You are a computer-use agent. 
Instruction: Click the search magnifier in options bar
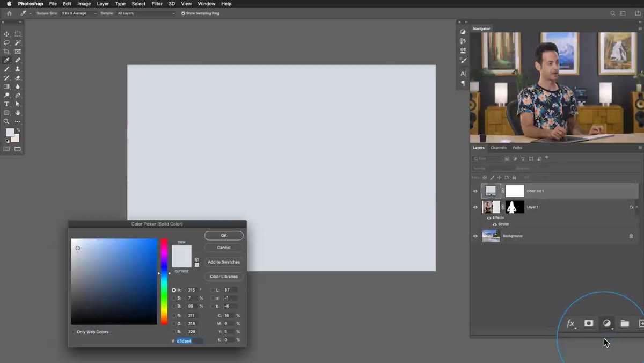coord(613,13)
